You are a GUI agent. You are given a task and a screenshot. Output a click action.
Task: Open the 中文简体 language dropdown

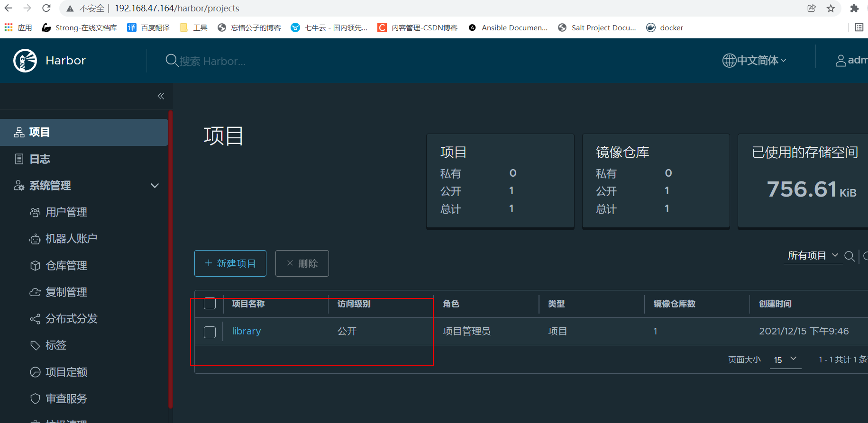click(x=755, y=61)
